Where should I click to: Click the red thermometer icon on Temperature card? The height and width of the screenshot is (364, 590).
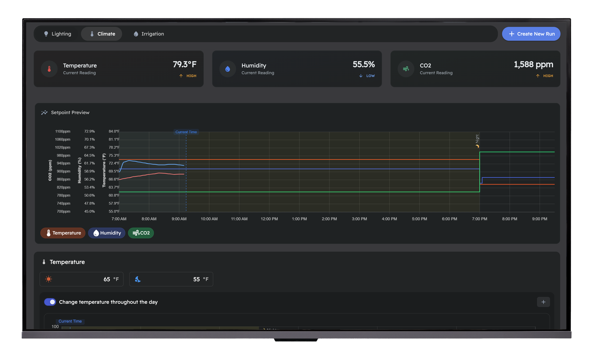[x=49, y=69]
